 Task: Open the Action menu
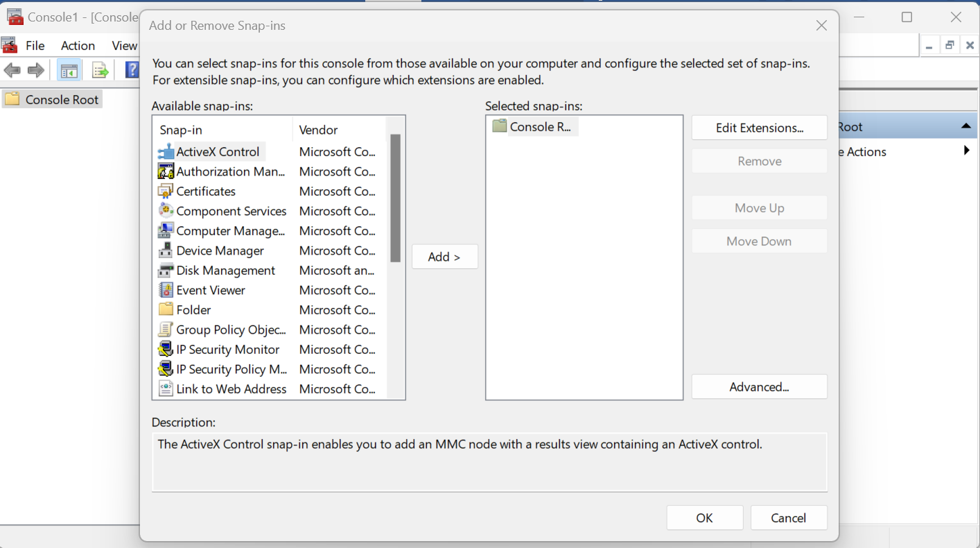78,46
